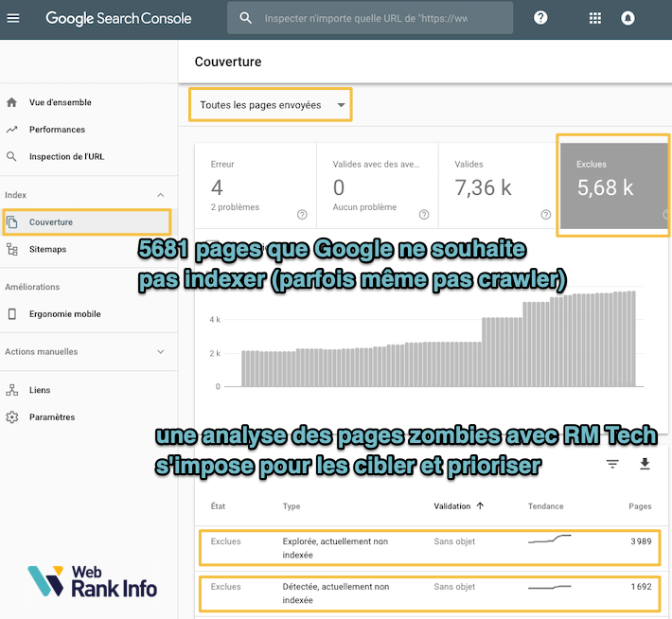This screenshot has height=619, width=672.
Task: Toggle the Valides 7,36 k card
Action: coord(499,186)
